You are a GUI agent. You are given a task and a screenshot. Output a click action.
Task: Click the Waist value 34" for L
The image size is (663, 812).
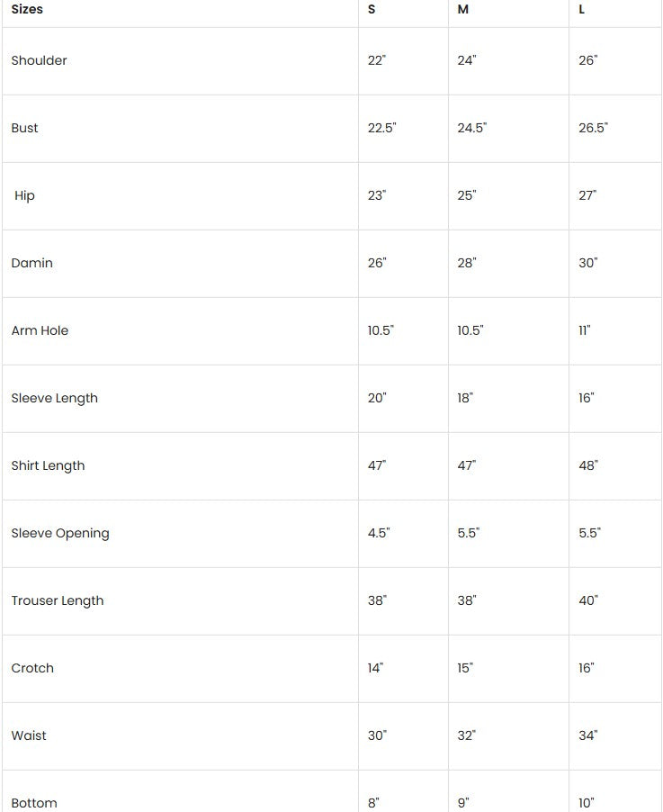[x=588, y=735]
